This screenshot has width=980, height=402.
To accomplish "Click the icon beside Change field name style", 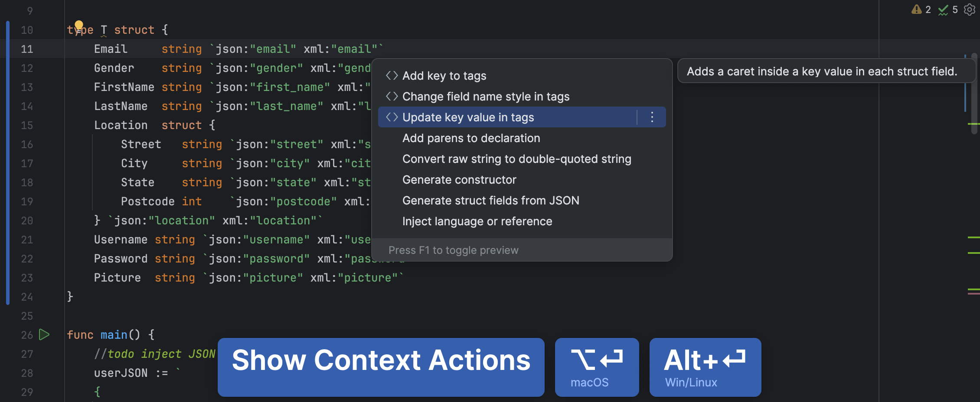I will (392, 96).
